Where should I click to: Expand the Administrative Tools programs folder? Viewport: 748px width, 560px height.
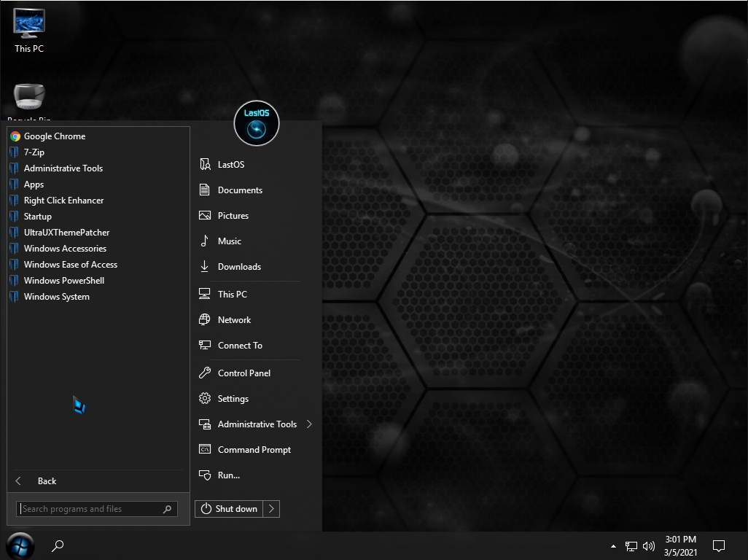pos(98,168)
